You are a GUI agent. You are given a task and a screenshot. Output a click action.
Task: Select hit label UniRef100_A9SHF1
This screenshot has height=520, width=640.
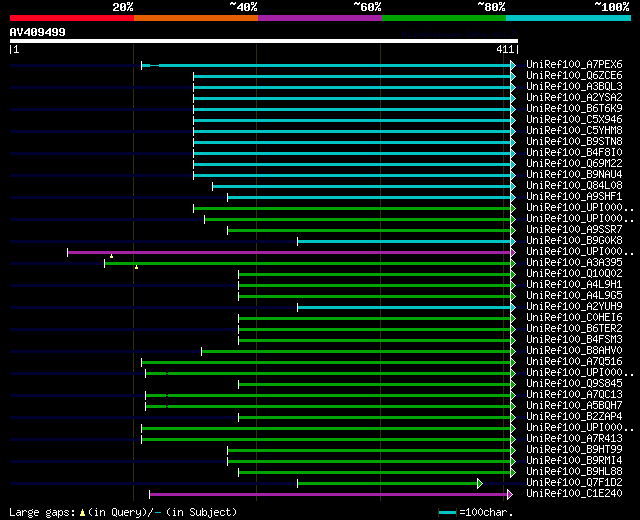click(574, 197)
